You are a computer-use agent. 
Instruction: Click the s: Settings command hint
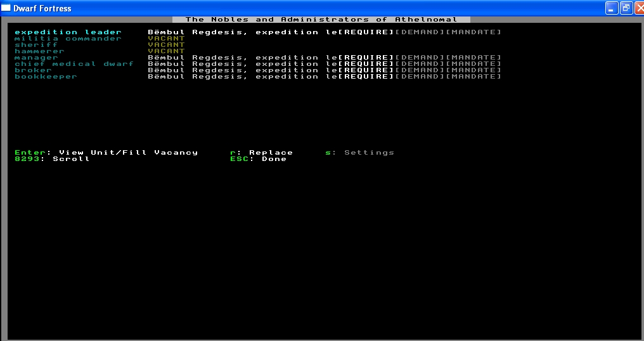360,152
